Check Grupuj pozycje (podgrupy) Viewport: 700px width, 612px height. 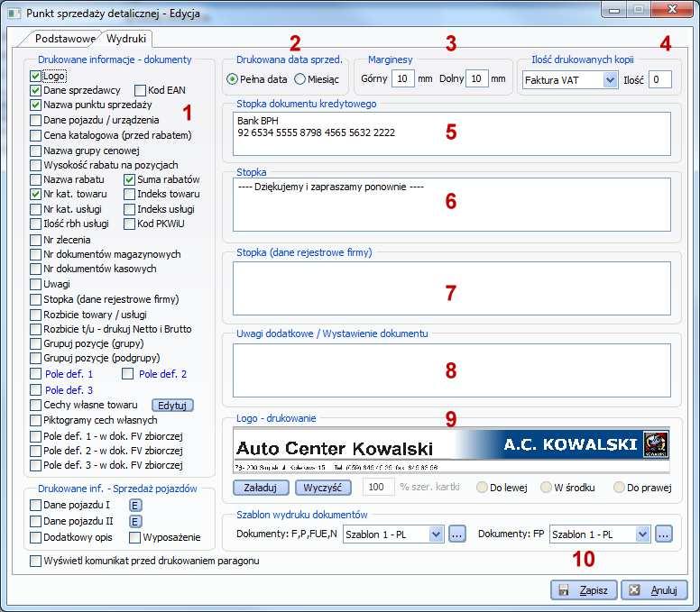click(36, 358)
